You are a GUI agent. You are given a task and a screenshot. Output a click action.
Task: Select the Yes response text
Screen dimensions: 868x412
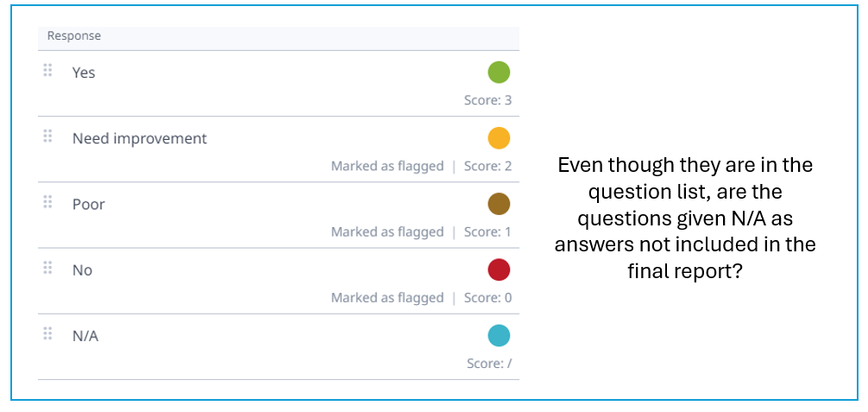(x=84, y=73)
